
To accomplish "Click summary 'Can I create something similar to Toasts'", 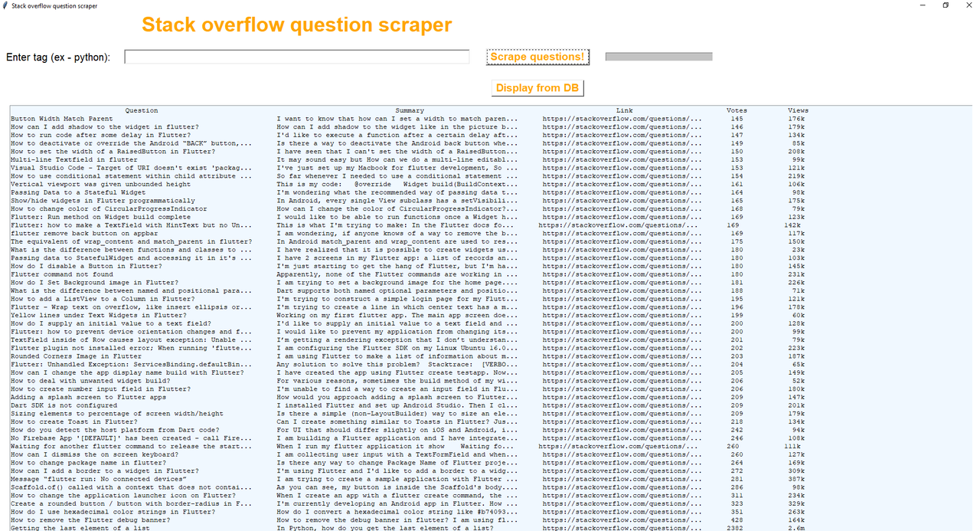I will click(397, 421).
